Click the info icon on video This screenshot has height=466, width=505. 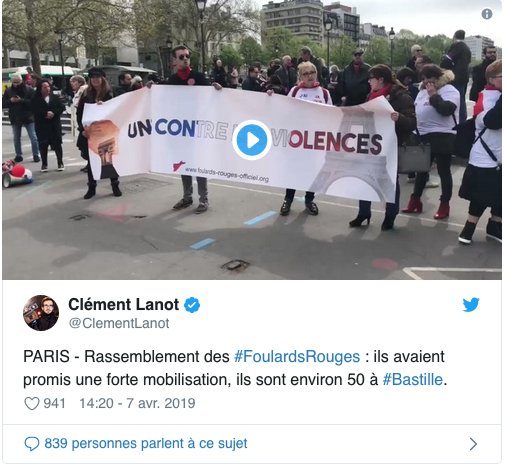click(487, 14)
